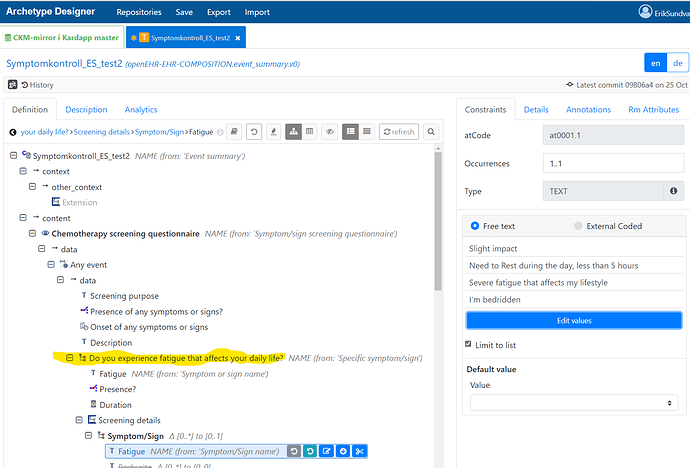Open the Rm Attributes tab
The image size is (690, 468).
653,110
